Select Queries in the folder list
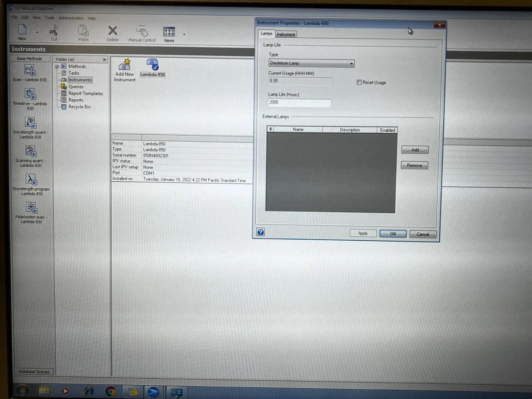The width and height of the screenshot is (532, 399). point(75,86)
